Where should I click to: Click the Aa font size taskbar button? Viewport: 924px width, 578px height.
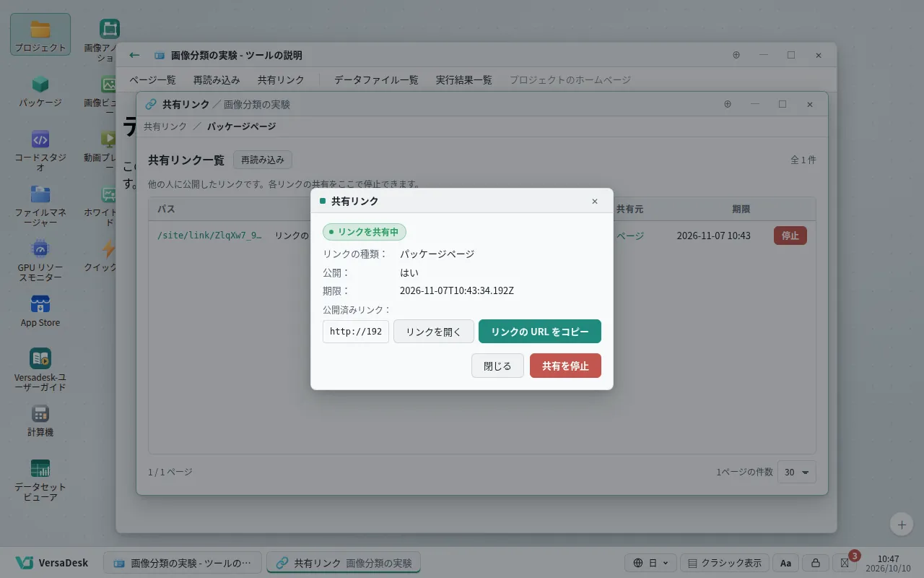786,563
